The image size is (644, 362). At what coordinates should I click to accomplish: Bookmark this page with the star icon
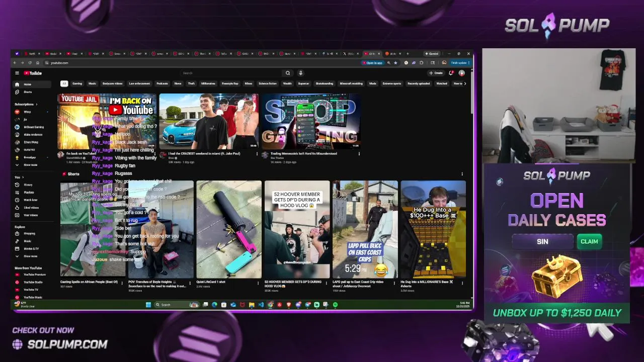point(395,63)
